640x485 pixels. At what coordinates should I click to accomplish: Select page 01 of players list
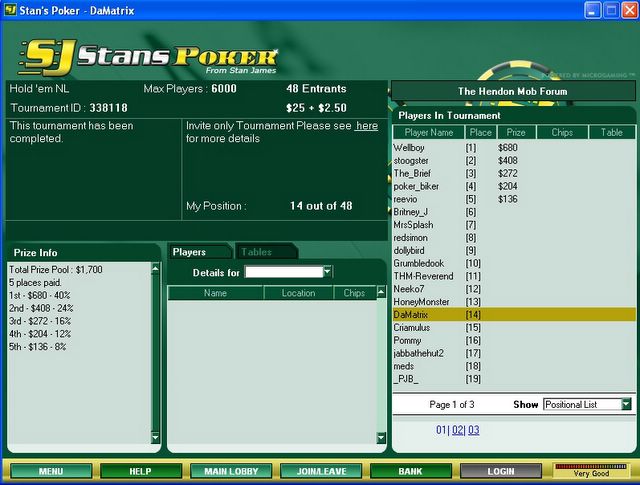click(x=441, y=429)
